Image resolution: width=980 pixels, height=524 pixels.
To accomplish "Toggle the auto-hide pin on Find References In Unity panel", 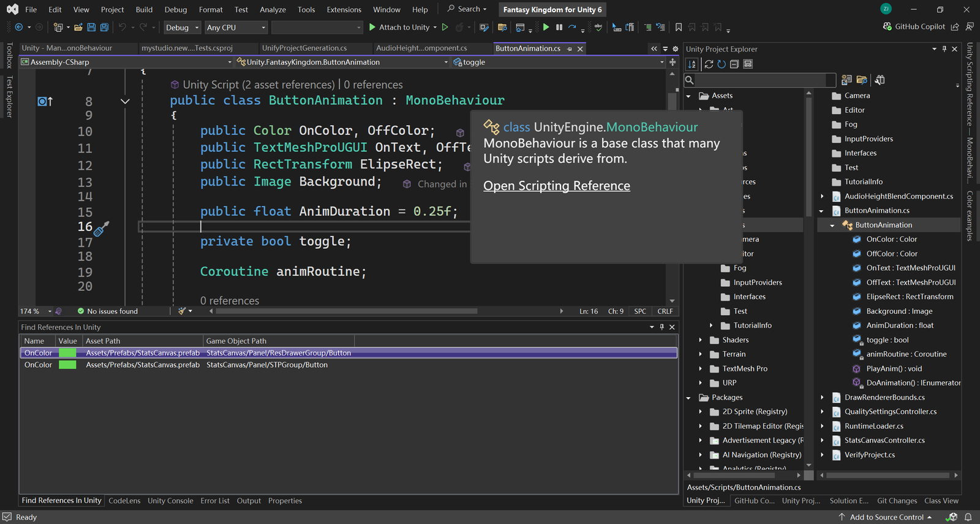I will [661, 327].
